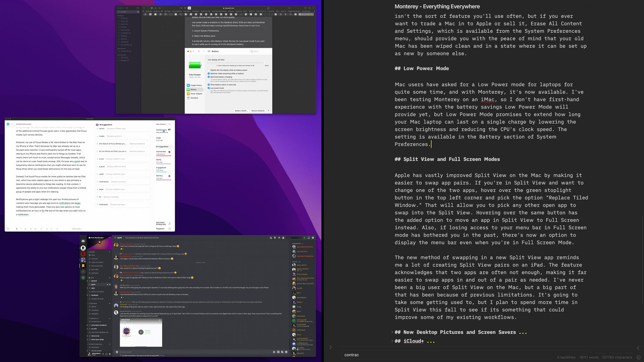This screenshot has height=362, width=644.
Task: Open Discord home direct messages icon
Action: [x=83, y=241]
